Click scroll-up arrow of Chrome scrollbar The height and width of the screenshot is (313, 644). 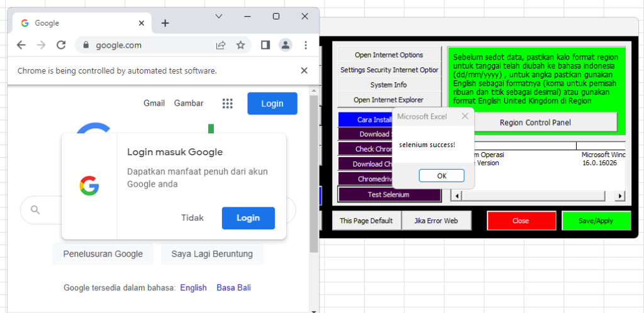(314, 91)
